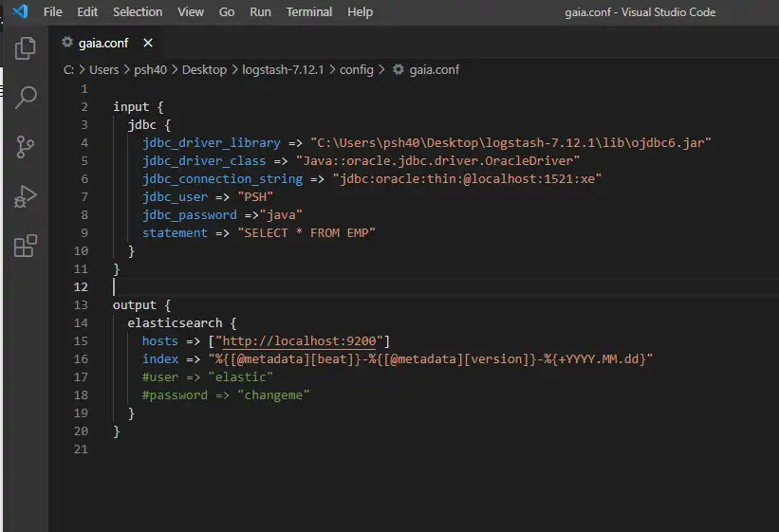Click the "PSH" string value
779x532 pixels.
255,197
